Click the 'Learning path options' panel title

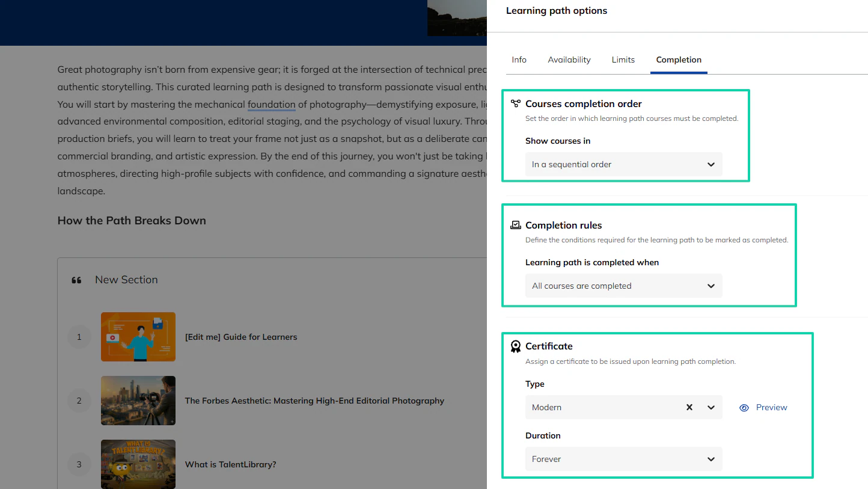[557, 11]
